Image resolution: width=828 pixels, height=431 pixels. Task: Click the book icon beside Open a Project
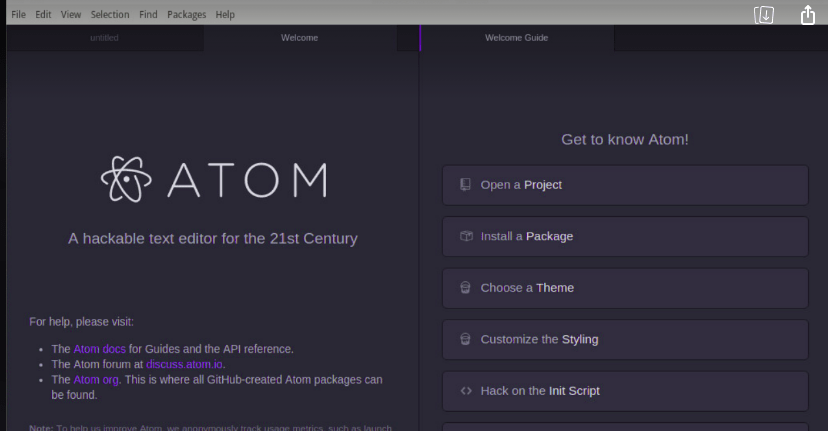click(465, 185)
